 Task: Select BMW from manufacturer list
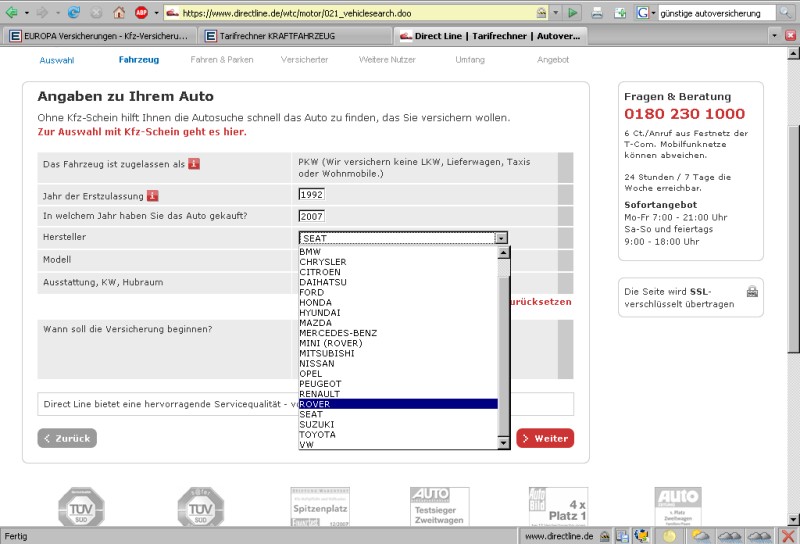[398, 252]
